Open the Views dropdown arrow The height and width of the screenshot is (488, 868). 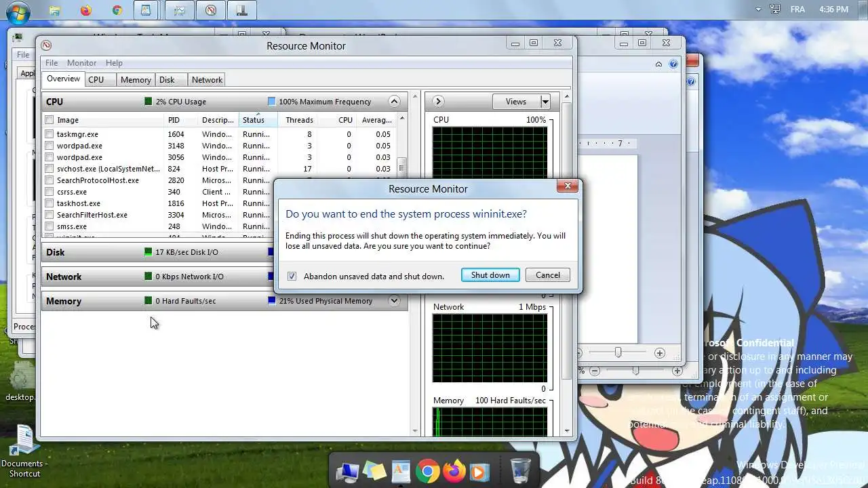(x=545, y=102)
